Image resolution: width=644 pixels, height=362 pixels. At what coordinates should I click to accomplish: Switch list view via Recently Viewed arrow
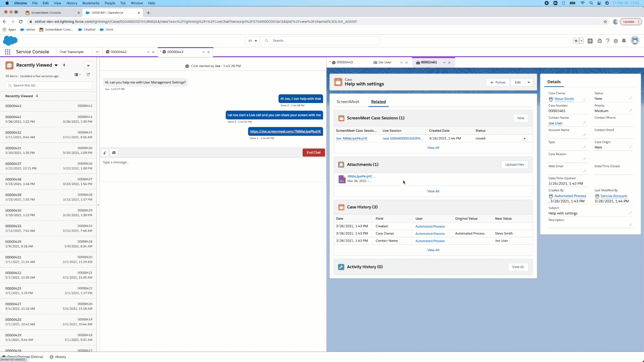pos(56,65)
